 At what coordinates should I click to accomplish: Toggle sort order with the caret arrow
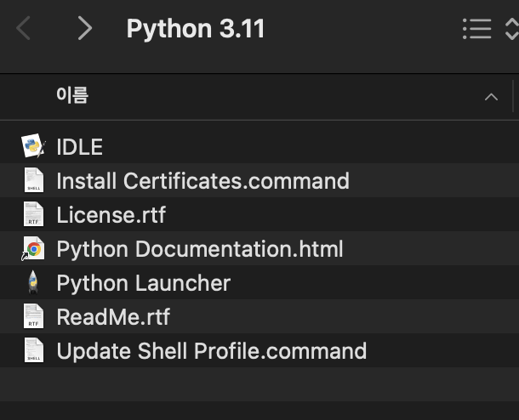pos(491,97)
